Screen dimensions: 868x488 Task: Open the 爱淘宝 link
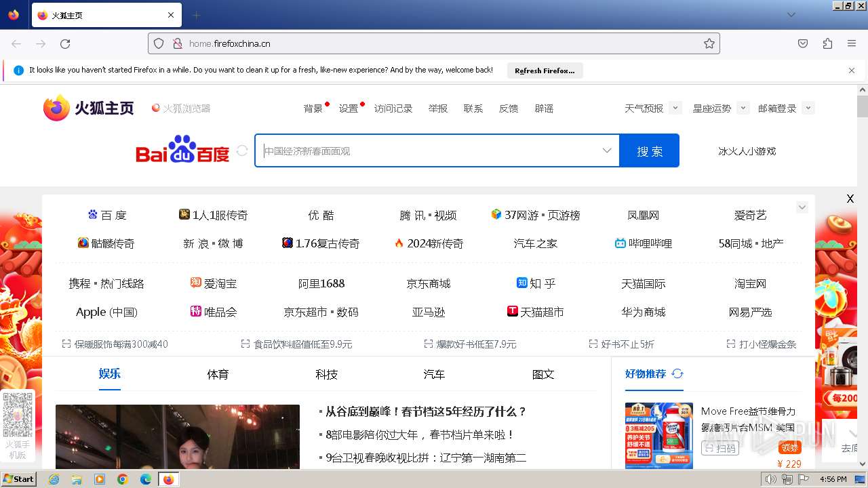click(214, 283)
